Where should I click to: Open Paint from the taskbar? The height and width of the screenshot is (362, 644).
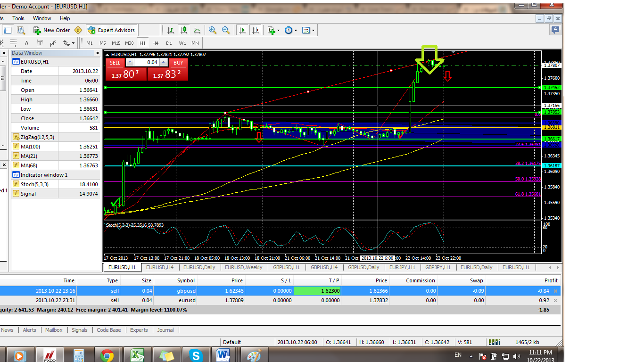coord(254,355)
